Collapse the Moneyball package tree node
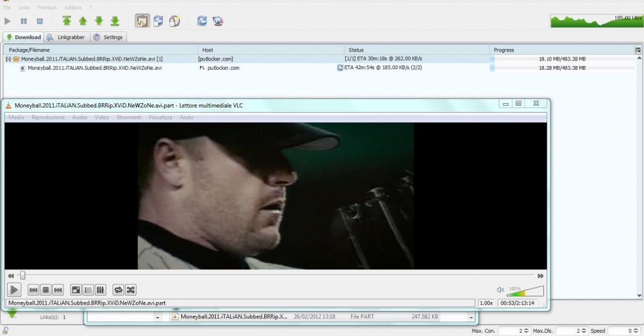Viewport: 644px width, 336px height. coord(8,59)
